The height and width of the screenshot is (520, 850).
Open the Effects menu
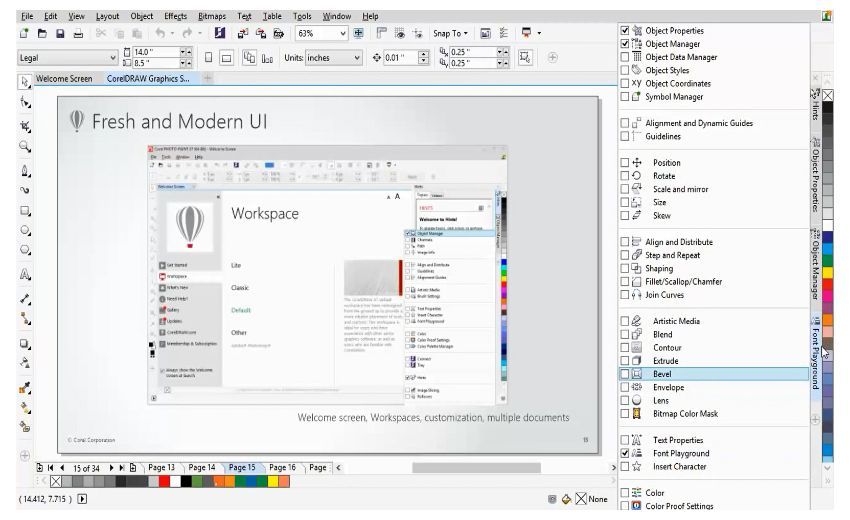click(x=175, y=16)
